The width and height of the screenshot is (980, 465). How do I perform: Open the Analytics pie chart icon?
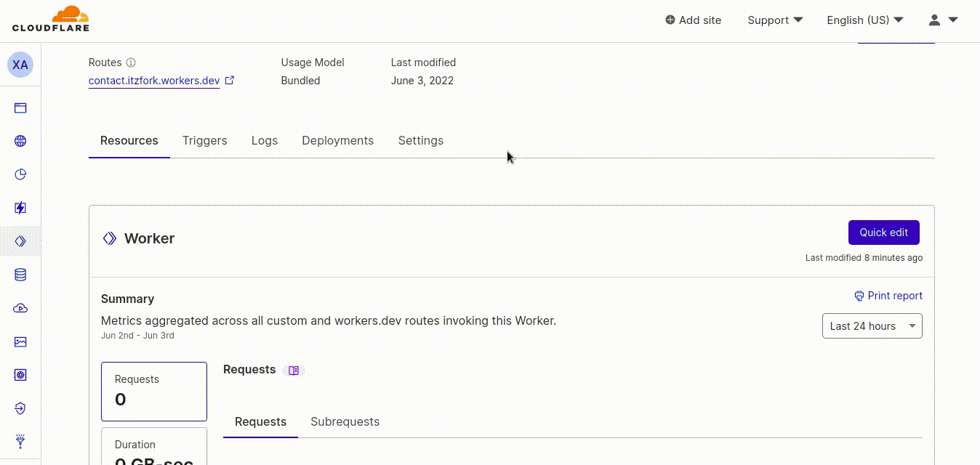(20, 174)
